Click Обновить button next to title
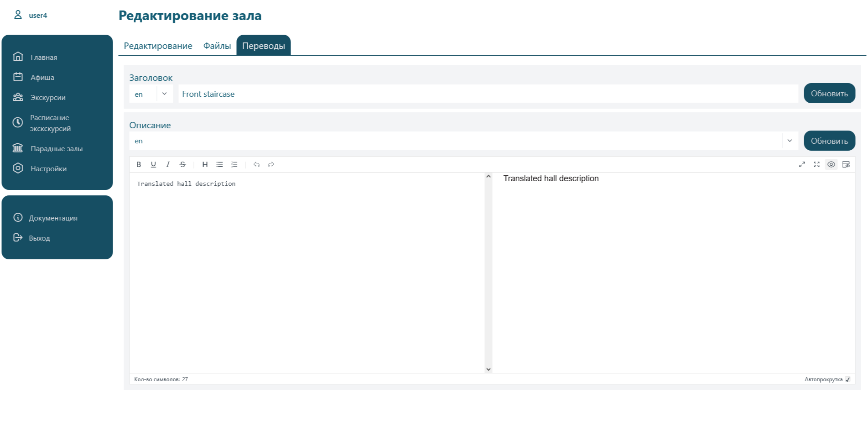This screenshot has height=436, width=868. click(829, 94)
